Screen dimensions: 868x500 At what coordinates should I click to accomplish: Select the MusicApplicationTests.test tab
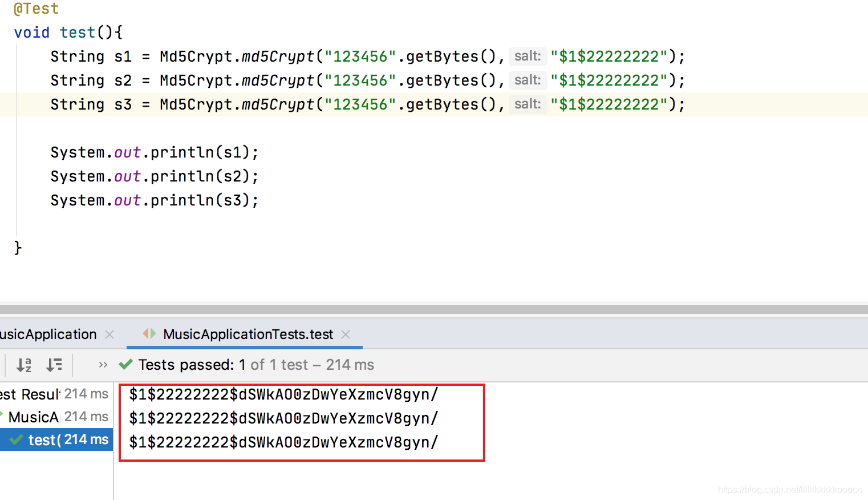(x=248, y=334)
